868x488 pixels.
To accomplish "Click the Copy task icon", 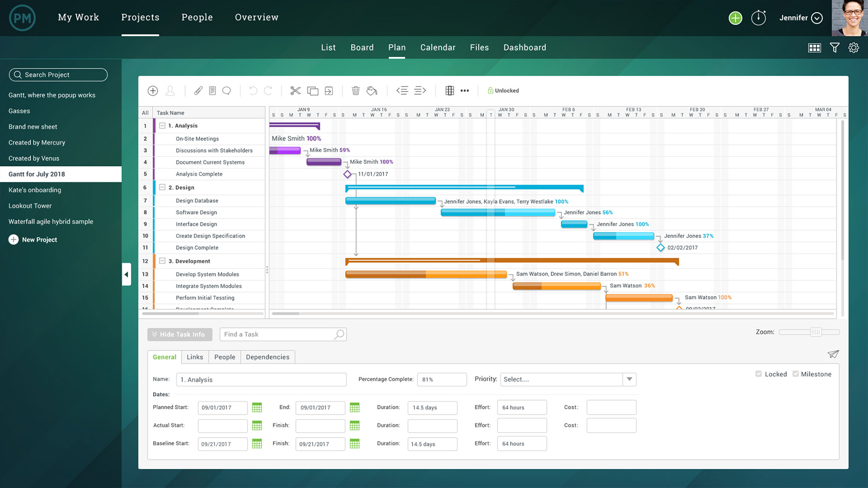I will pyautogui.click(x=312, y=91).
